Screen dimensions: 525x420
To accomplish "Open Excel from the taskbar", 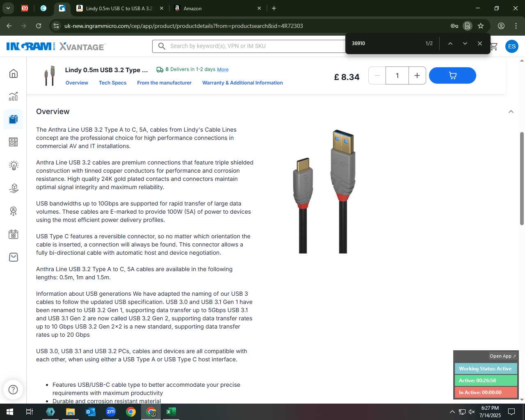I will [171, 412].
